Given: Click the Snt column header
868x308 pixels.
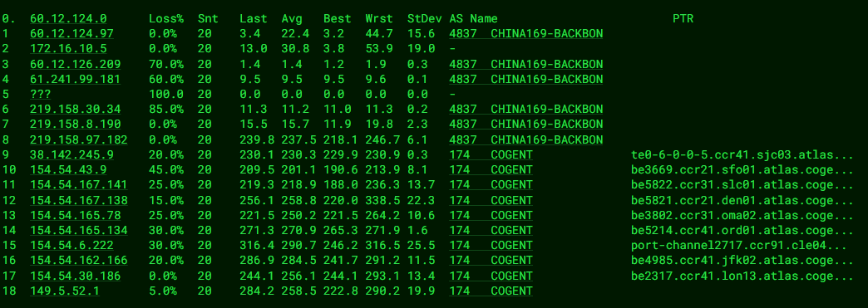Looking at the screenshot, I should [208, 19].
